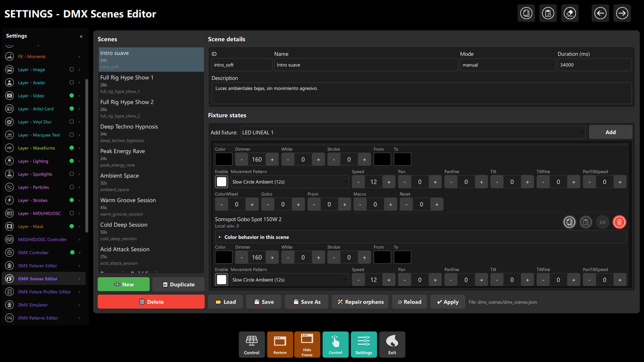
Task: Open the Mode dropdown showing manual
Action: [508, 65]
